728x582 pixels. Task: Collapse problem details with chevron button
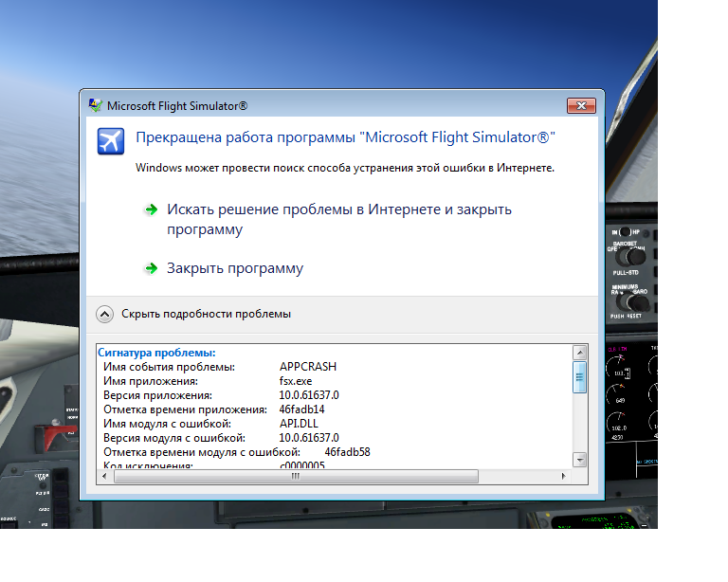pyautogui.click(x=104, y=314)
